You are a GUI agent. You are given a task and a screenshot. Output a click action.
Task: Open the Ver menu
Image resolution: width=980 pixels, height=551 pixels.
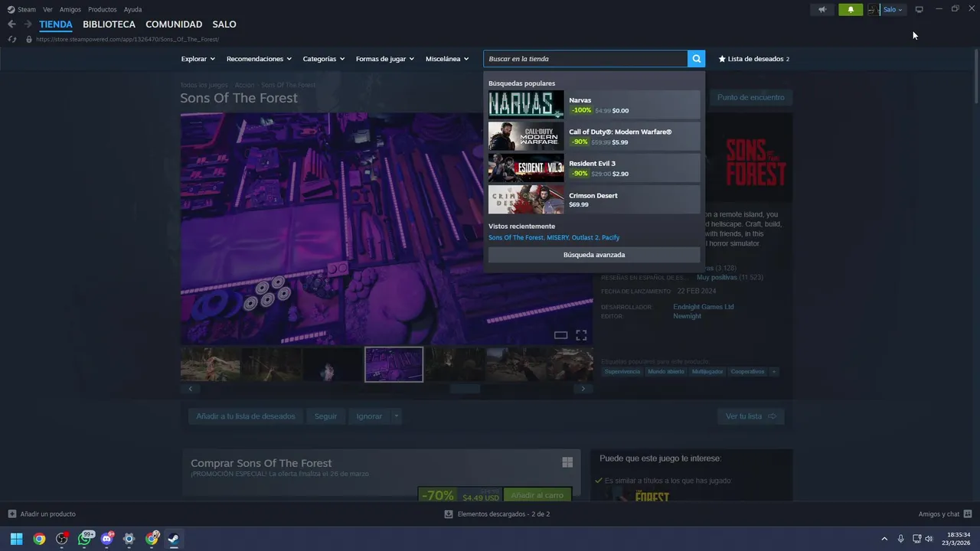[x=48, y=10]
